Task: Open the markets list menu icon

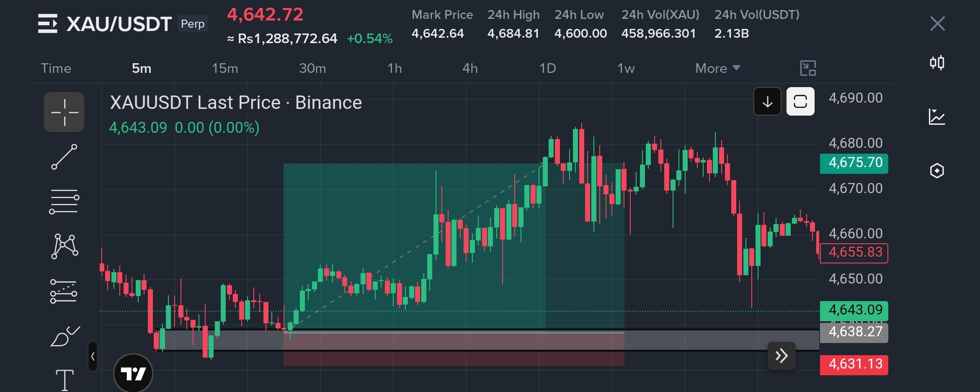Action: coord(48,23)
